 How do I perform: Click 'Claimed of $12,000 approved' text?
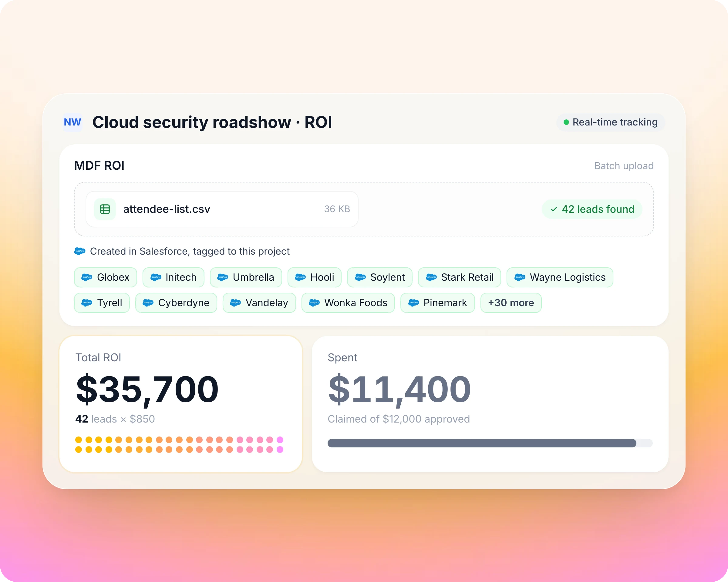coord(399,419)
